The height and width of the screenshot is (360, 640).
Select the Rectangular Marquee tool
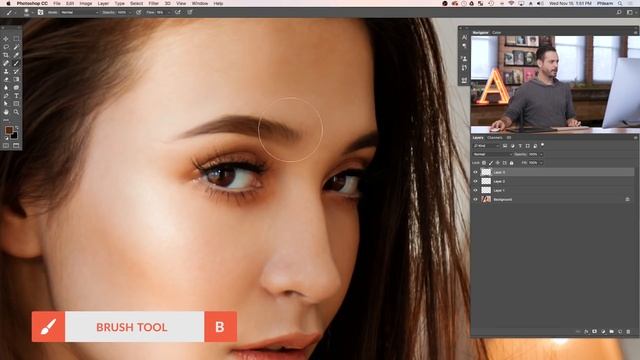pos(16,39)
